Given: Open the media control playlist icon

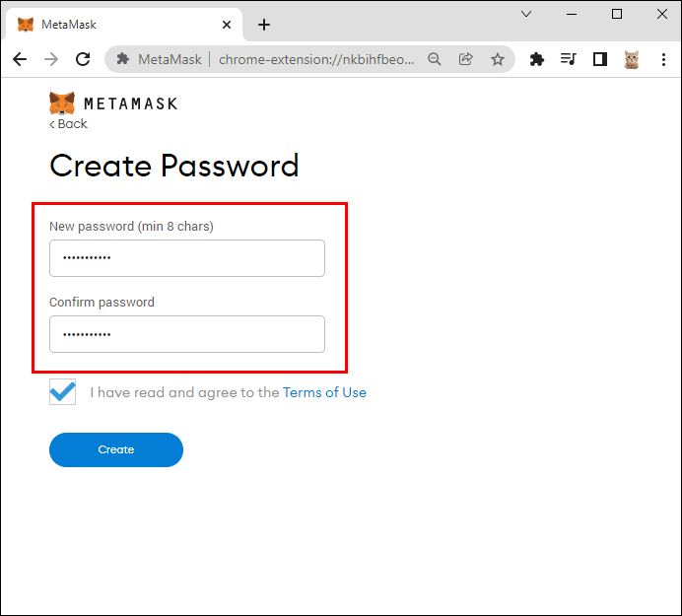Looking at the screenshot, I should tap(568, 59).
